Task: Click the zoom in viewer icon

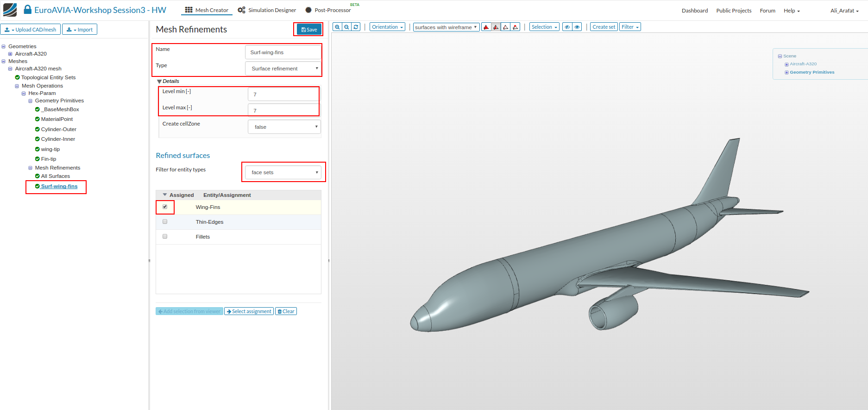Action: [x=337, y=27]
